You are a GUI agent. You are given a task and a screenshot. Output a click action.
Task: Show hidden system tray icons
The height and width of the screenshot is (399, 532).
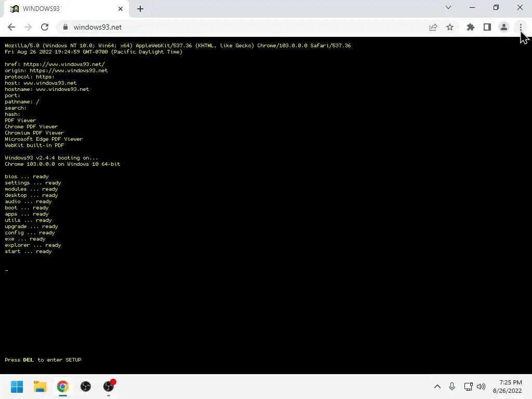click(x=437, y=387)
